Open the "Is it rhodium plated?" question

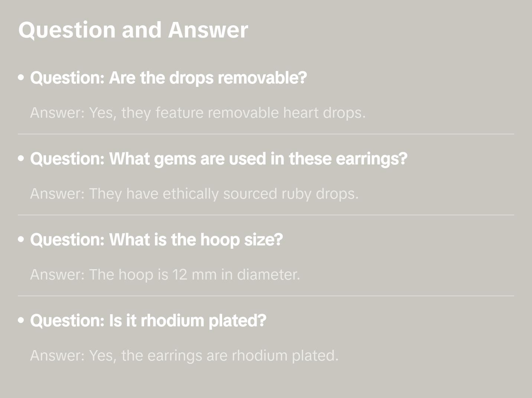148,320
